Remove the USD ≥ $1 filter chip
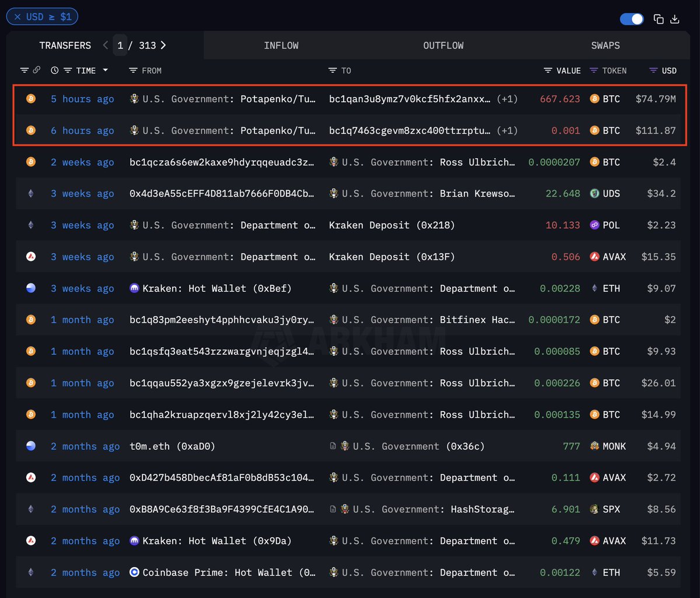This screenshot has width=700, height=598. (x=17, y=17)
